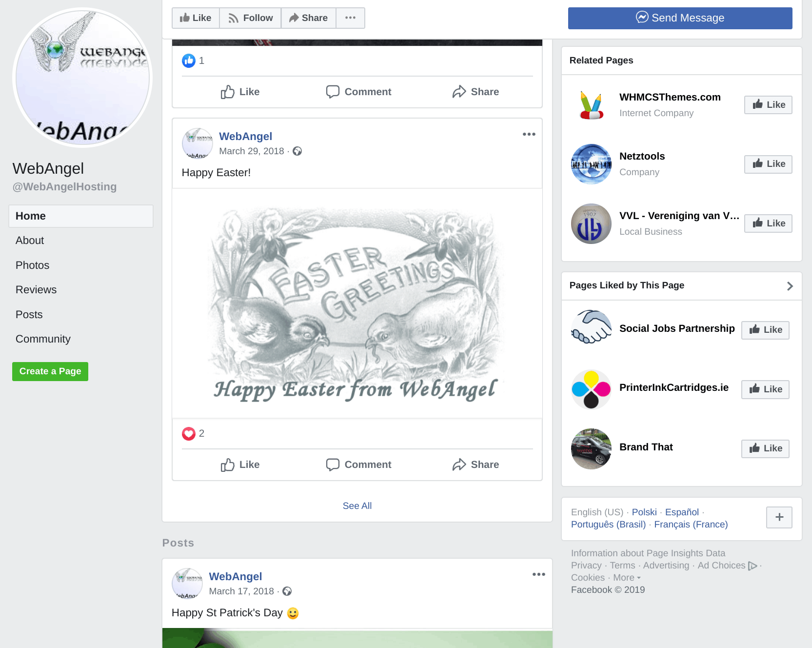
Task: Open PrinterInkCartridges.ie page link
Action: [674, 387]
